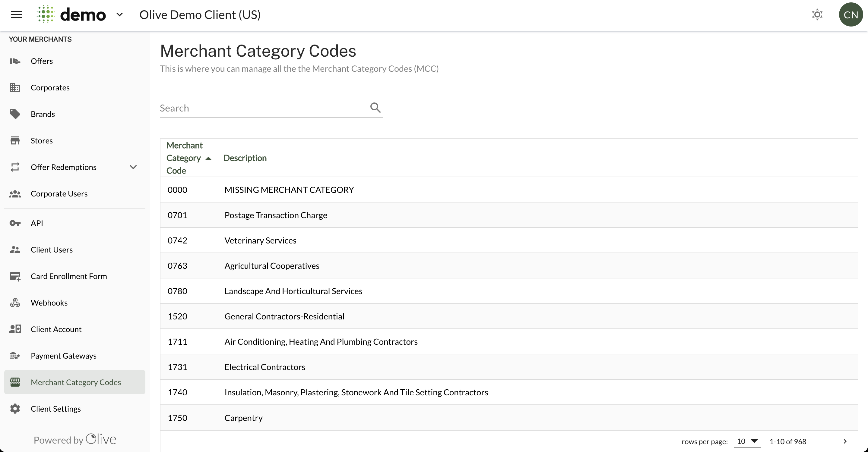Screen dimensions: 868x452
Task: Go to next page of results
Action: click(845, 441)
